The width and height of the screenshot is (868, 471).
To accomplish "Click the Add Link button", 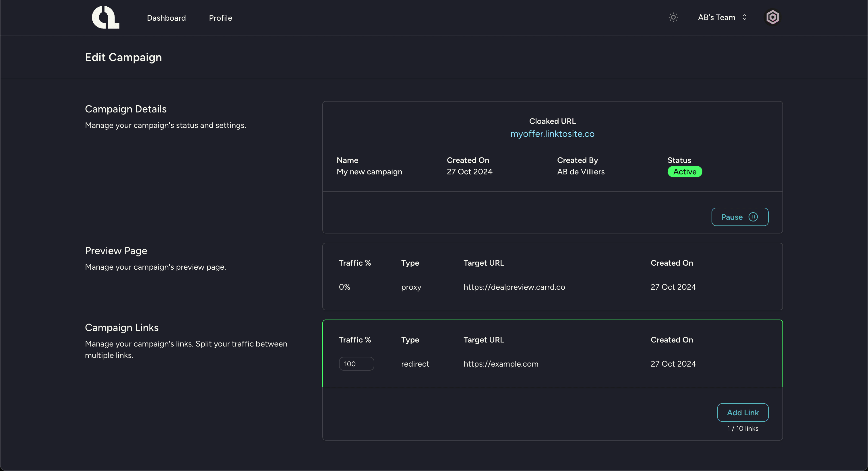I will pyautogui.click(x=742, y=412).
